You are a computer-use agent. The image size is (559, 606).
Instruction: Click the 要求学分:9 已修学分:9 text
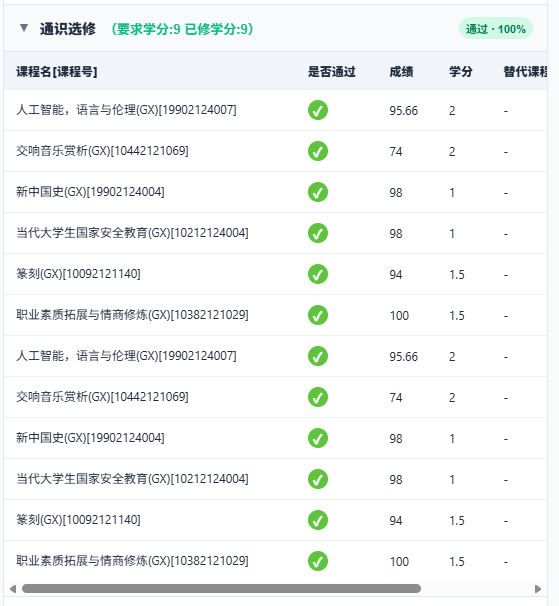pos(182,29)
